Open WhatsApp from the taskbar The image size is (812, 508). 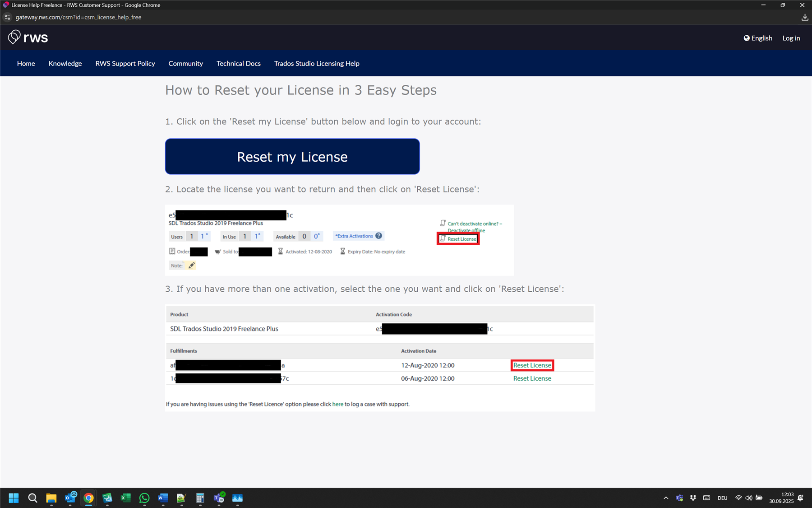144,498
